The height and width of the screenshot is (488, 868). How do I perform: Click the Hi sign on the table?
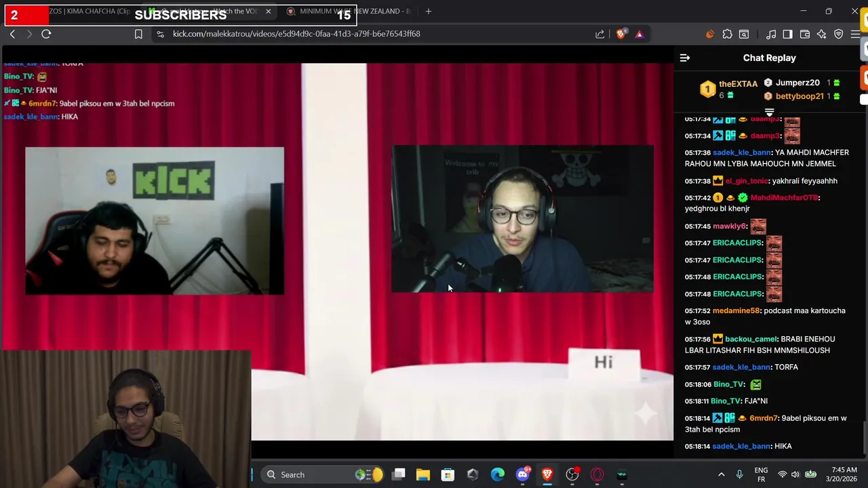(604, 363)
